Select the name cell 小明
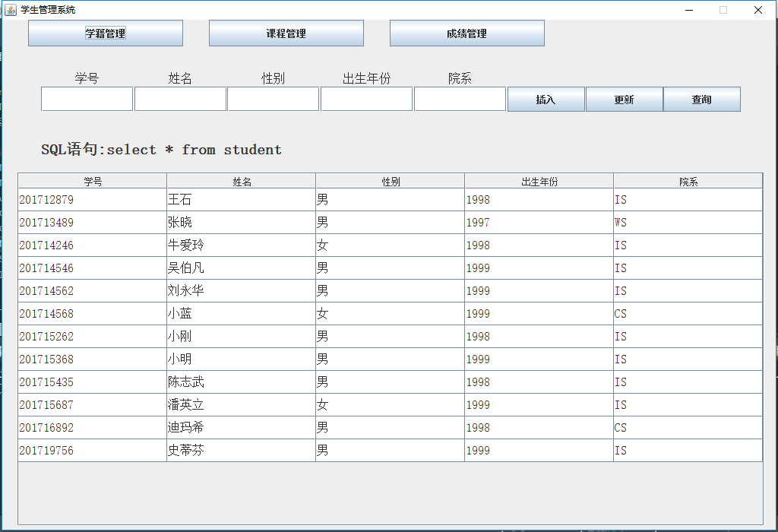The height and width of the screenshot is (532, 778). [x=241, y=359]
